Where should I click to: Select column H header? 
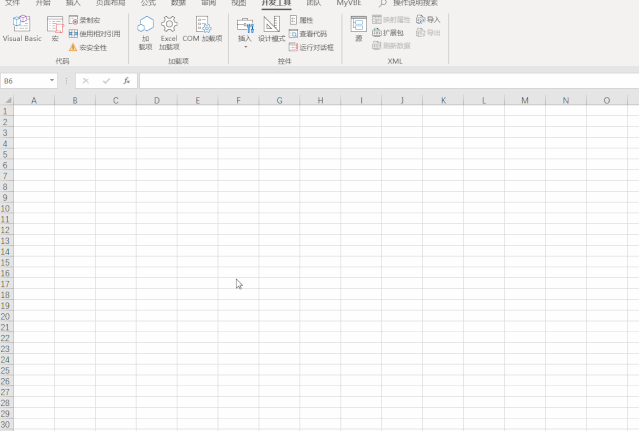pyautogui.click(x=320, y=100)
